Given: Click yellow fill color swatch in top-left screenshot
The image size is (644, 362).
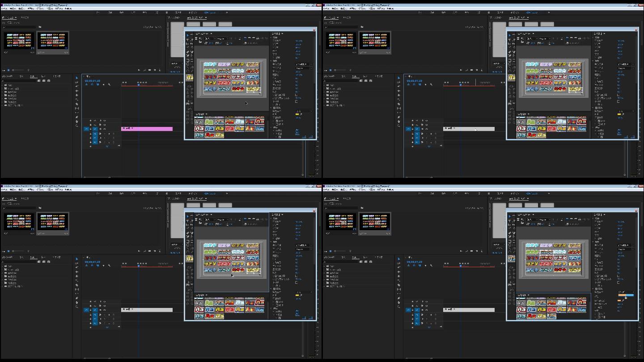Looking at the screenshot, I should coord(297,114).
